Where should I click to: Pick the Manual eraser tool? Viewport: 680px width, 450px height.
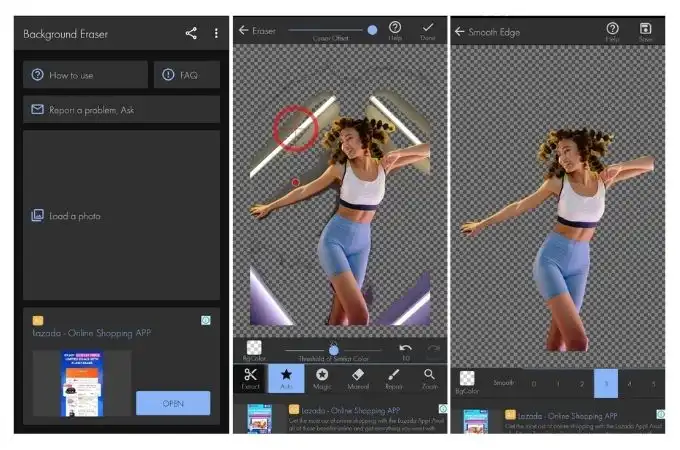tap(358, 378)
